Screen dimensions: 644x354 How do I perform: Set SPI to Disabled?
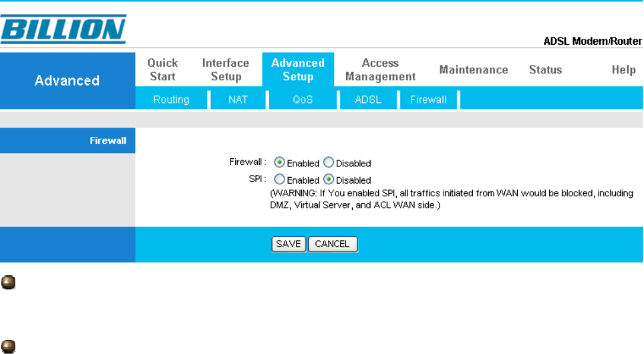click(329, 180)
